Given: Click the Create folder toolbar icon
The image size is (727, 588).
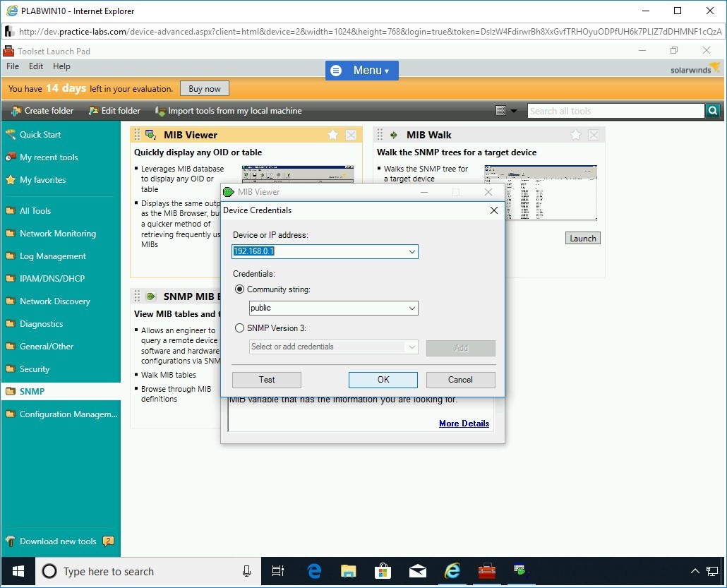Looking at the screenshot, I should (x=16, y=111).
